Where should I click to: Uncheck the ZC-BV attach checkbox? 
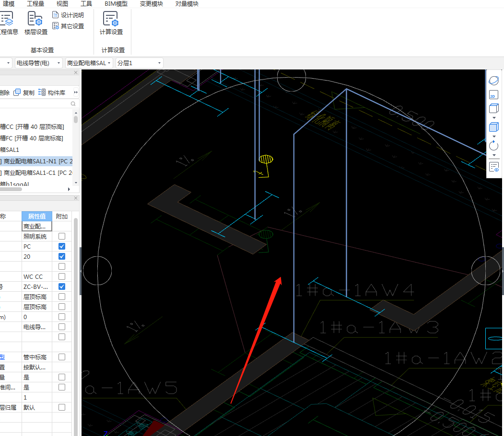[62, 287]
